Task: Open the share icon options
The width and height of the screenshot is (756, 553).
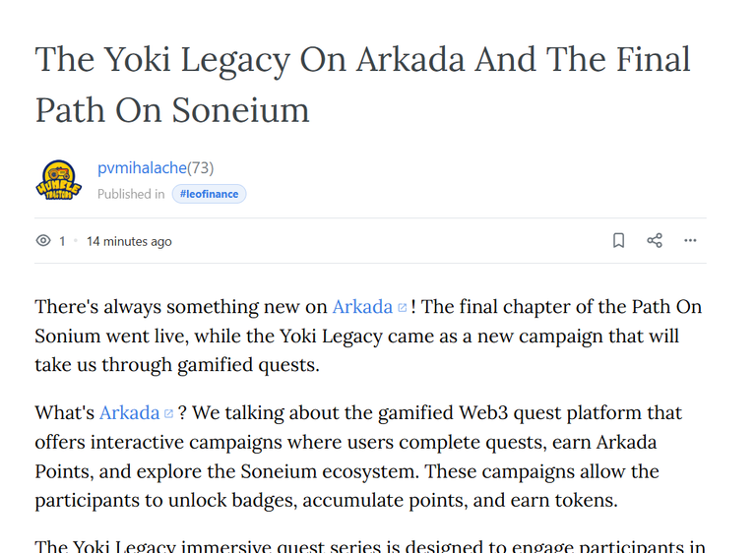Action: click(x=655, y=240)
